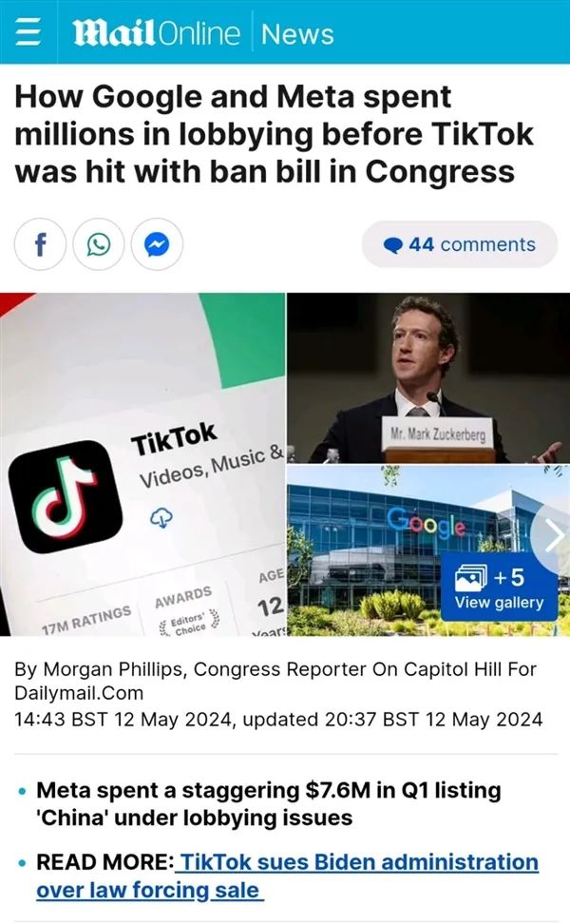
Task: Open the 44 comments section
Action: coord(459,244)
